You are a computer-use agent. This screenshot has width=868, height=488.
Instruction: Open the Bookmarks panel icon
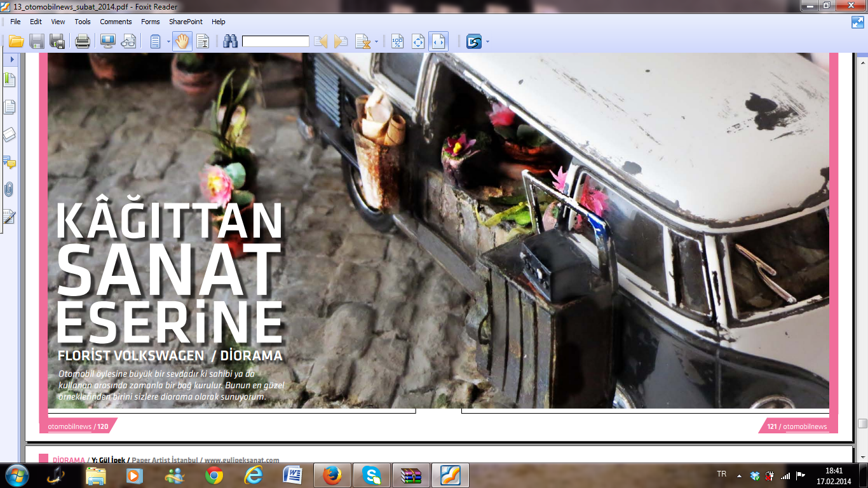[9, 80]
